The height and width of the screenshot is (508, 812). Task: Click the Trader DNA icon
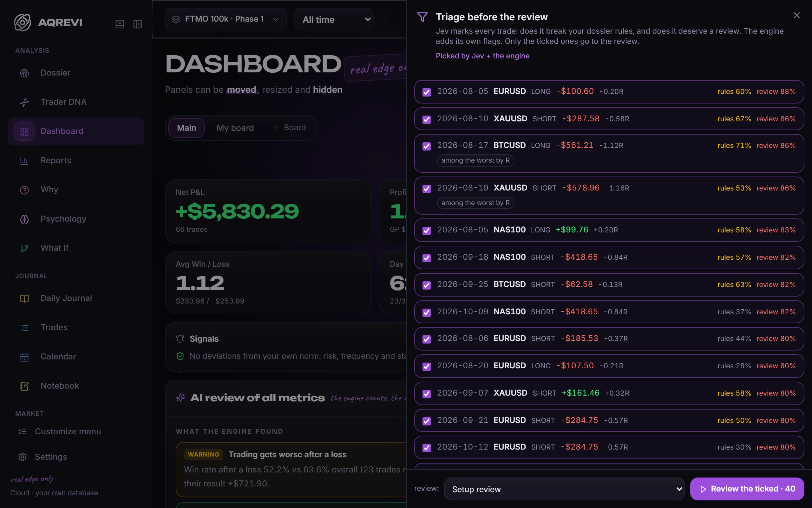pos(24,102)
